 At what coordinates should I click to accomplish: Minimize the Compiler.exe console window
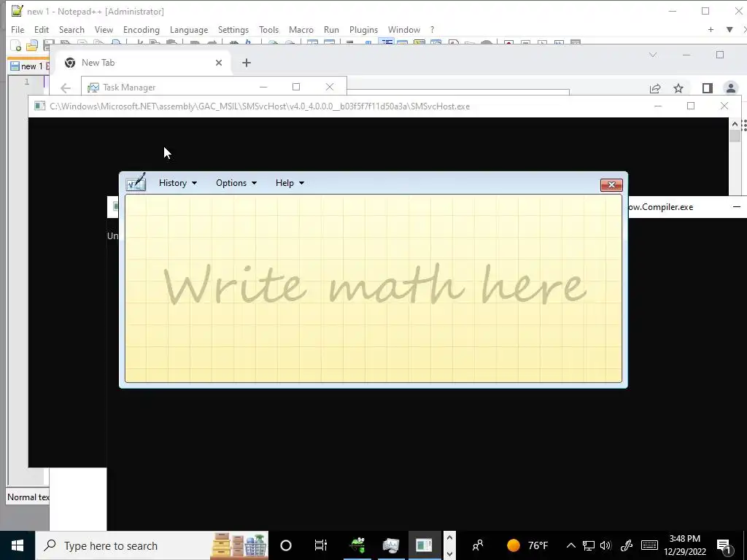(x=736, y=206)
